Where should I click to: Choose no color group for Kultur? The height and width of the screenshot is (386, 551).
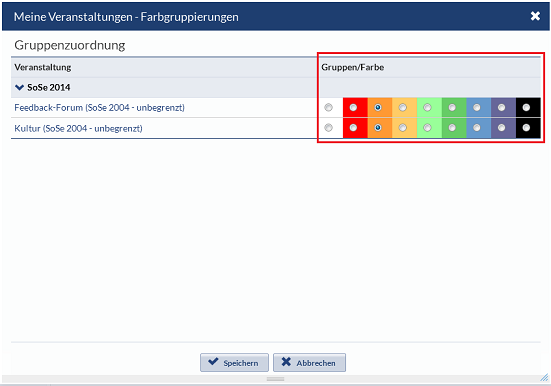point(329,128)
